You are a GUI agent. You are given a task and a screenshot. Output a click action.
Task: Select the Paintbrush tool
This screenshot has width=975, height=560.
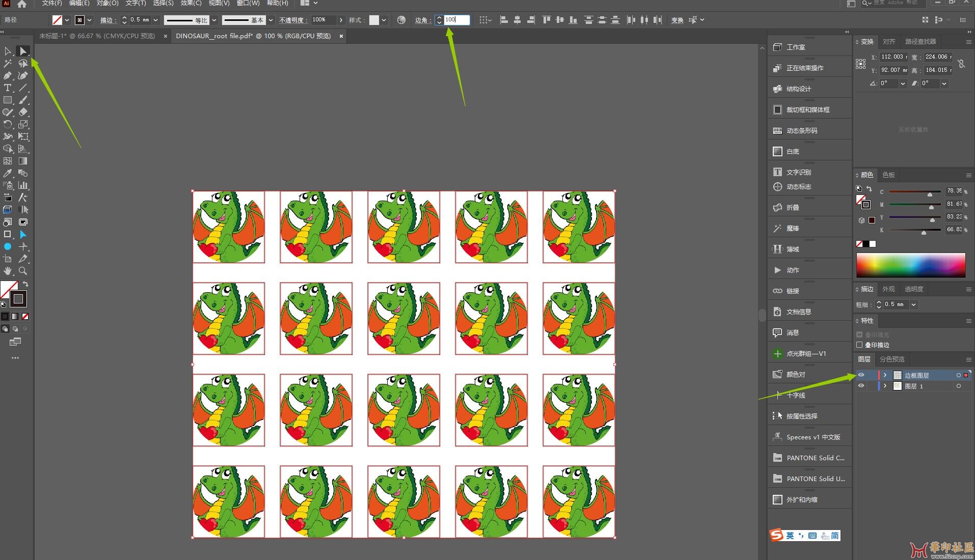tap(23, 100)
